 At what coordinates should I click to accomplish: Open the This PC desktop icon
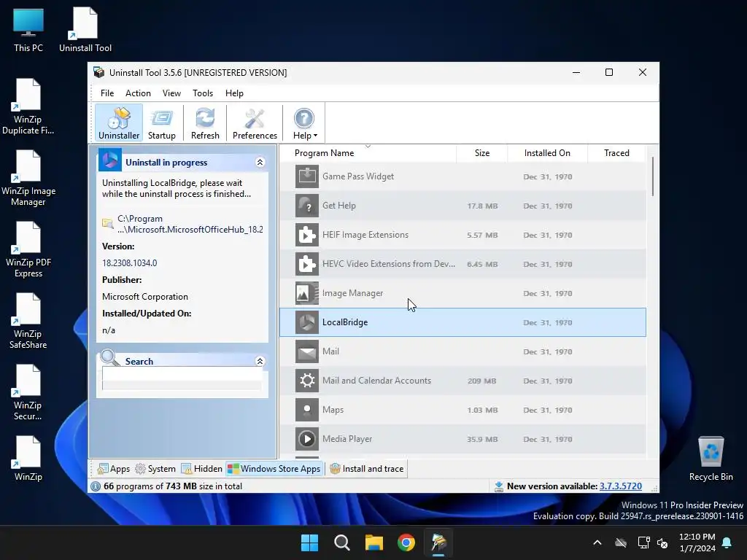click(28, 31)
